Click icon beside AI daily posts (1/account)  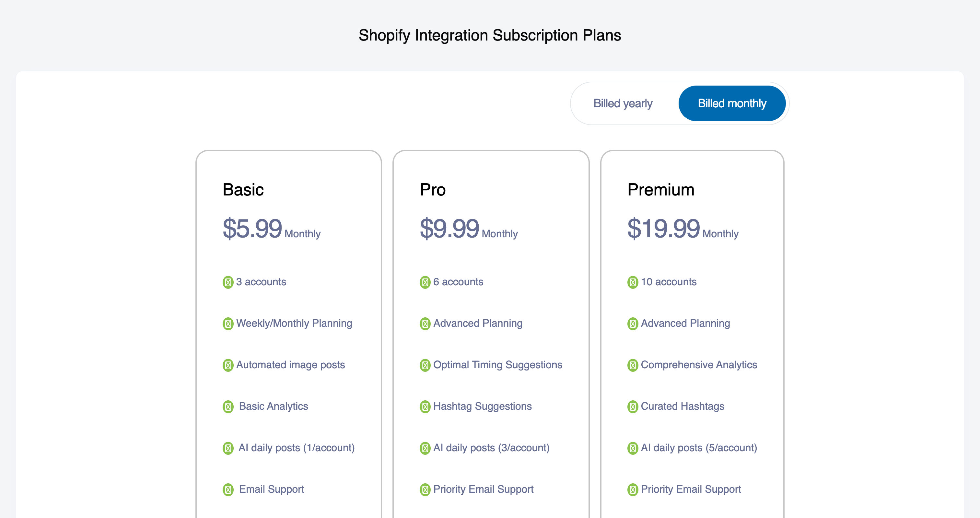[x=228, y=448]
